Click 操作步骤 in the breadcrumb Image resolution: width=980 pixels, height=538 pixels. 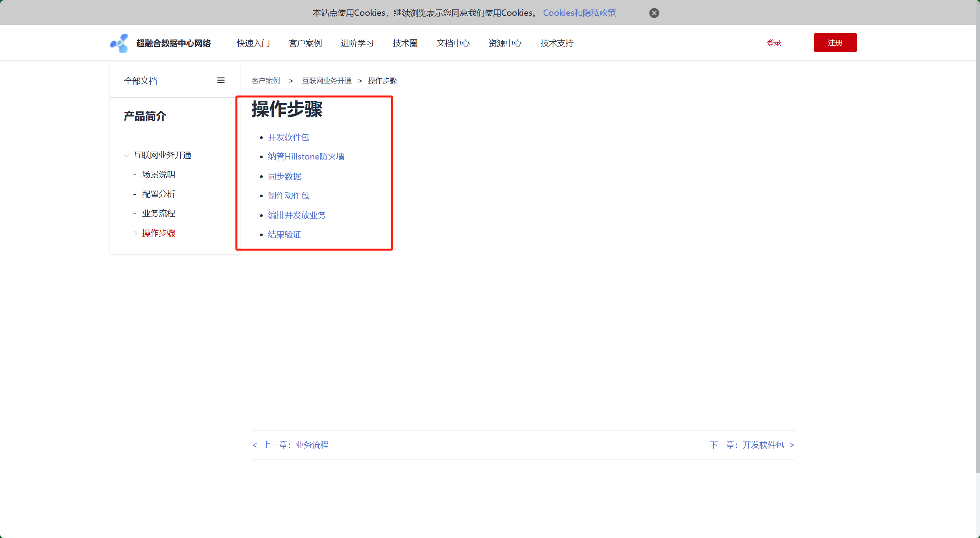(x=382, y=81)
